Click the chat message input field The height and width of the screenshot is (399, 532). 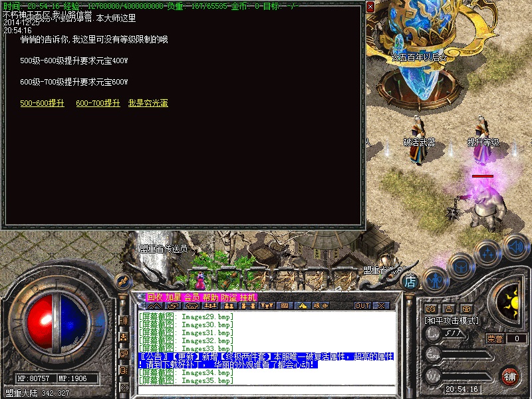click(266, 390)
